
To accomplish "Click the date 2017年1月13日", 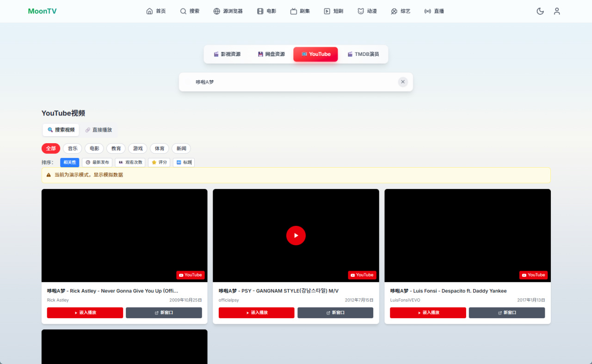I will [530, 300].
